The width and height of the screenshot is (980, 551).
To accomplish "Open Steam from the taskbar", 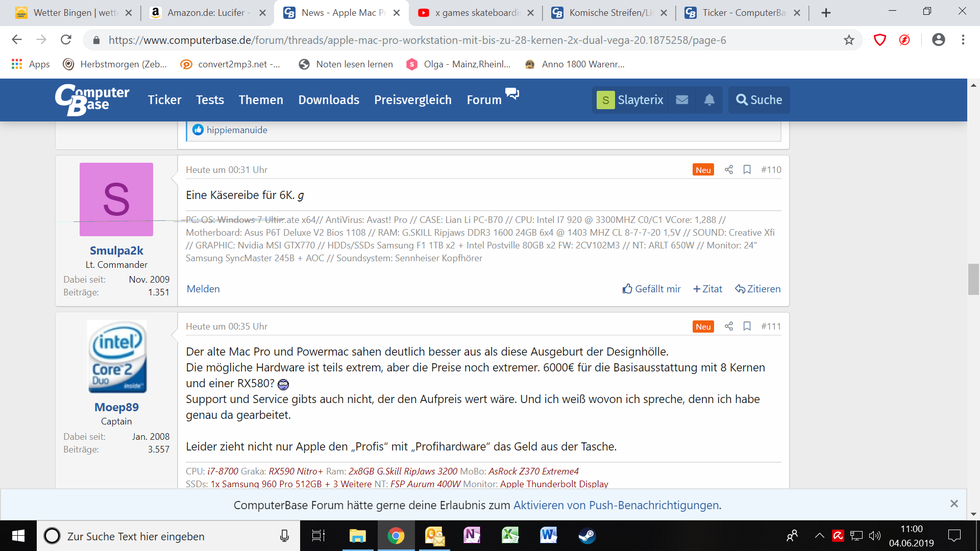I will [x=586, y=536].
